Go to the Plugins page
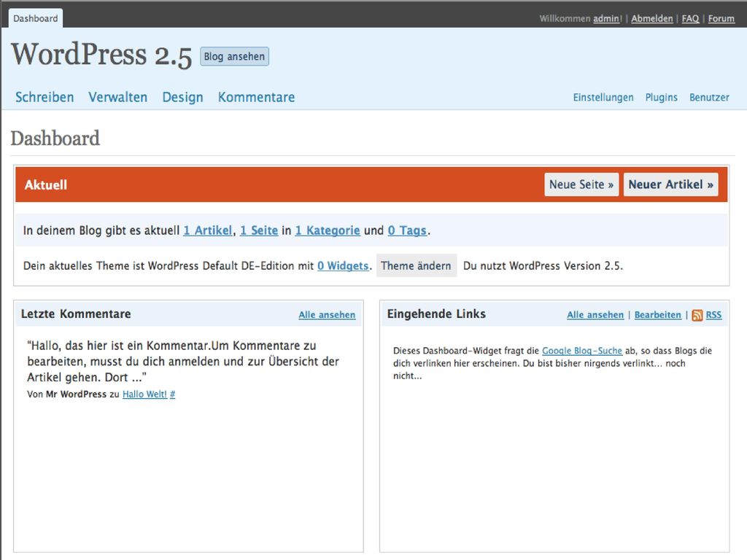 pyautogui.click(x=661, y=97)
